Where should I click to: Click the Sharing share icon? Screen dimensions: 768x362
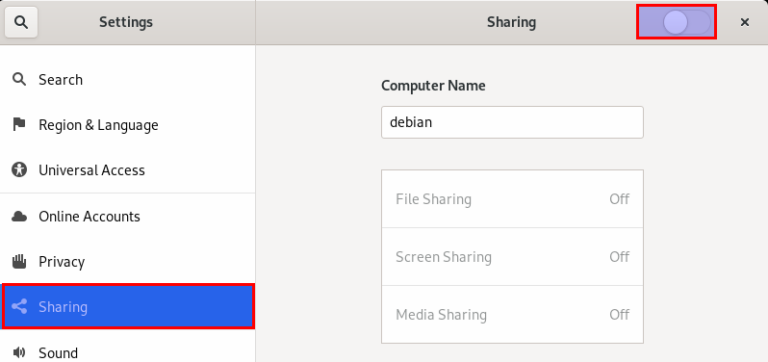[x=19, y=307]
